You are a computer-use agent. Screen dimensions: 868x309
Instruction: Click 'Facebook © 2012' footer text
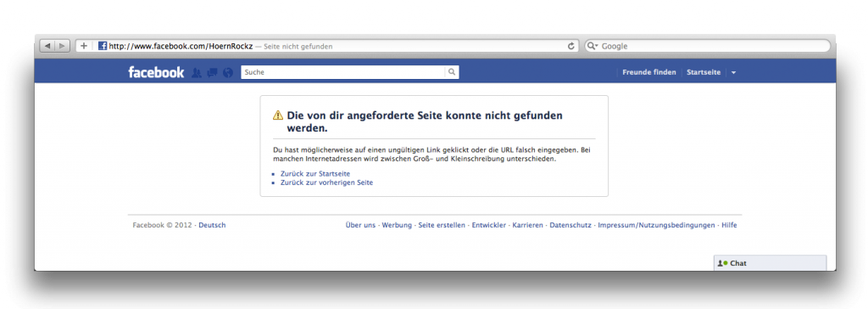(162, 225)
